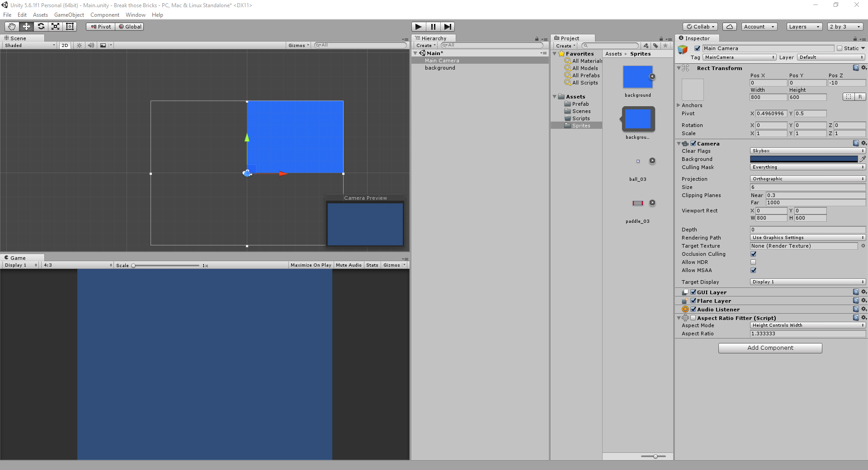Enable Aspect Ratio Fitter script checkbox
The image size is (868, 470).
pos(693,318)
